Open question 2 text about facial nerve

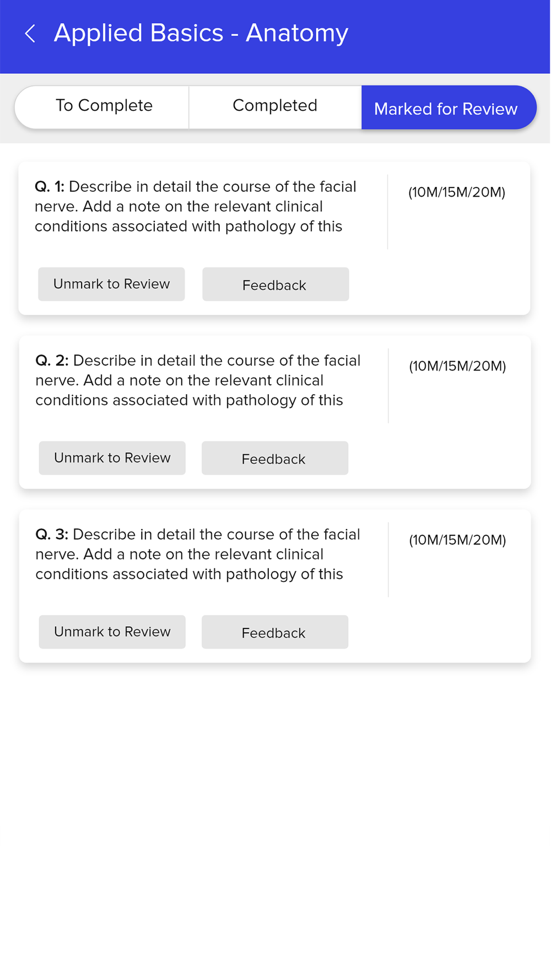(198, 380)
